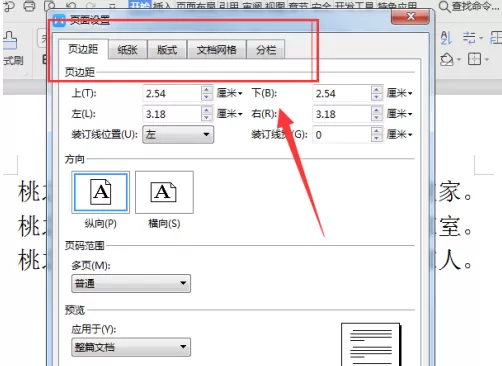502x366 pixels.
Task: Click the sort A-Z icon in the ribbon
Action: tap(446, 38)
